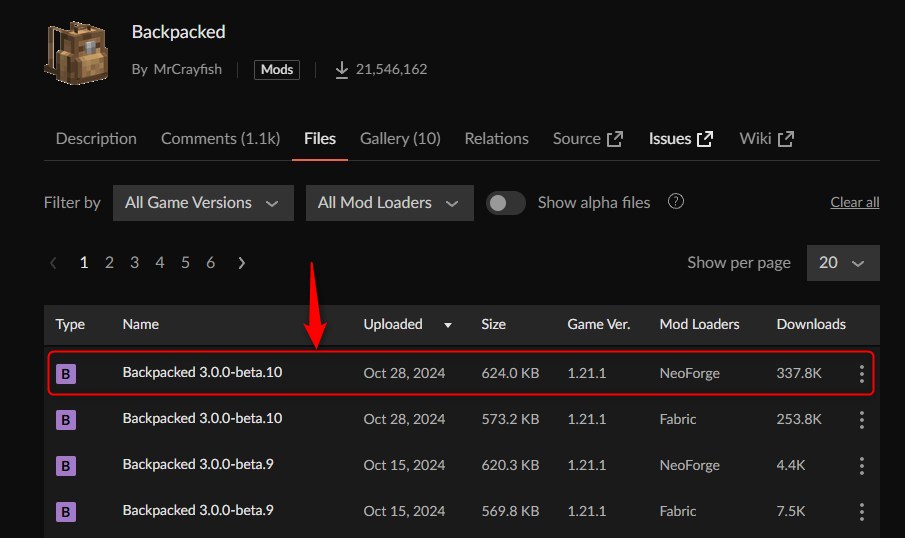Go to page 3
Viewport: 905px width, 538px height.
coord(134,263)
